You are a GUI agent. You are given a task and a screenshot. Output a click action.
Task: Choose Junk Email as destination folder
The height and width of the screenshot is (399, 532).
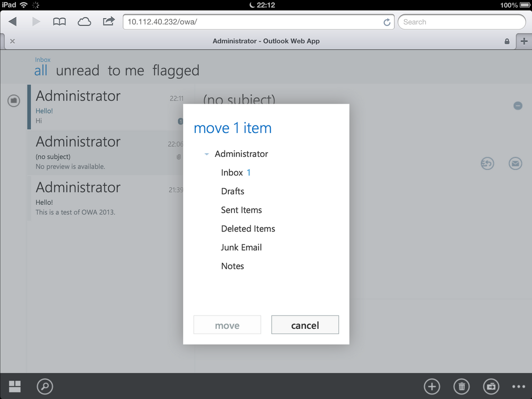pos(241,247)
